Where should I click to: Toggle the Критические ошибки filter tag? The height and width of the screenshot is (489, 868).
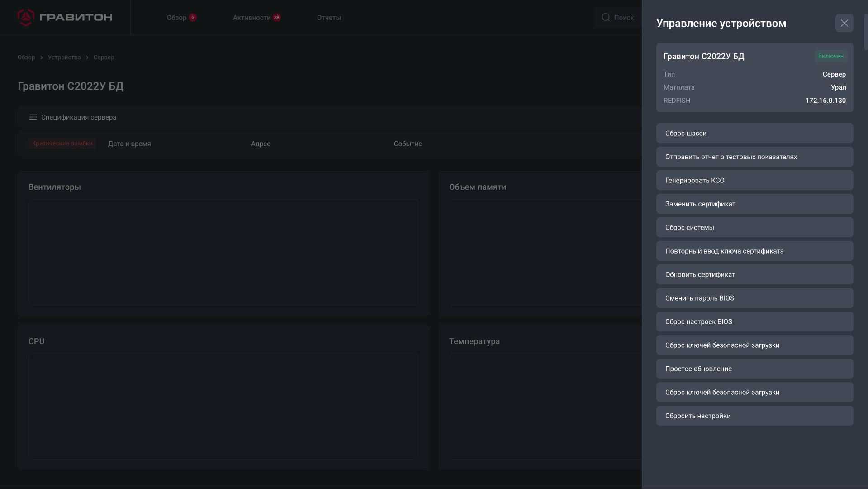[x=62, y=144]
